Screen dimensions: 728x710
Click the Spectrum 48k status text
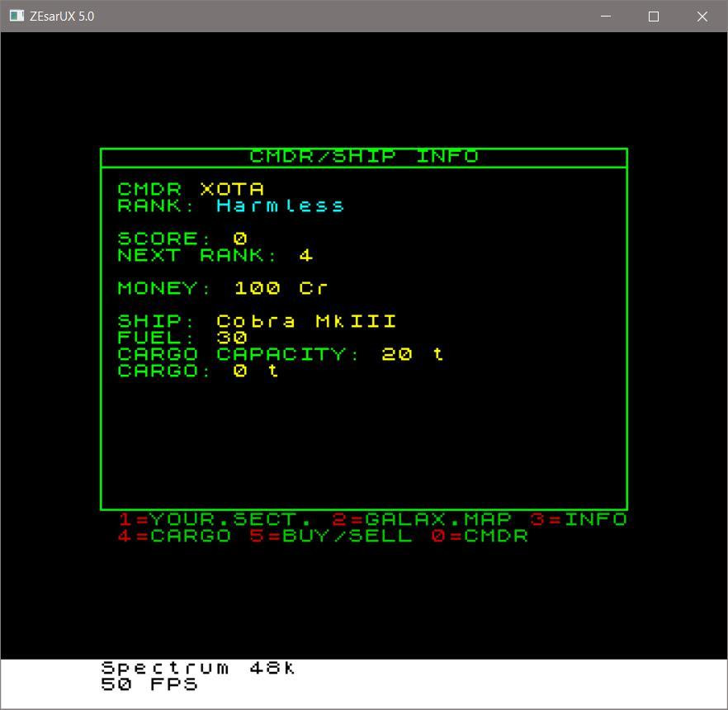(198, 668)
